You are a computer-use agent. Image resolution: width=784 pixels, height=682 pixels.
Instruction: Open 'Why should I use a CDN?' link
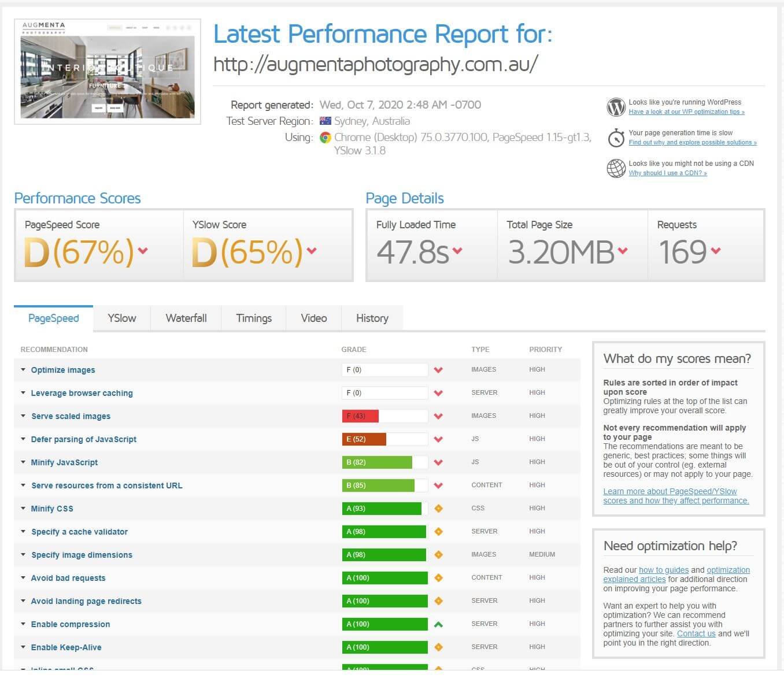pyautogui.click(x=668, y=173)
